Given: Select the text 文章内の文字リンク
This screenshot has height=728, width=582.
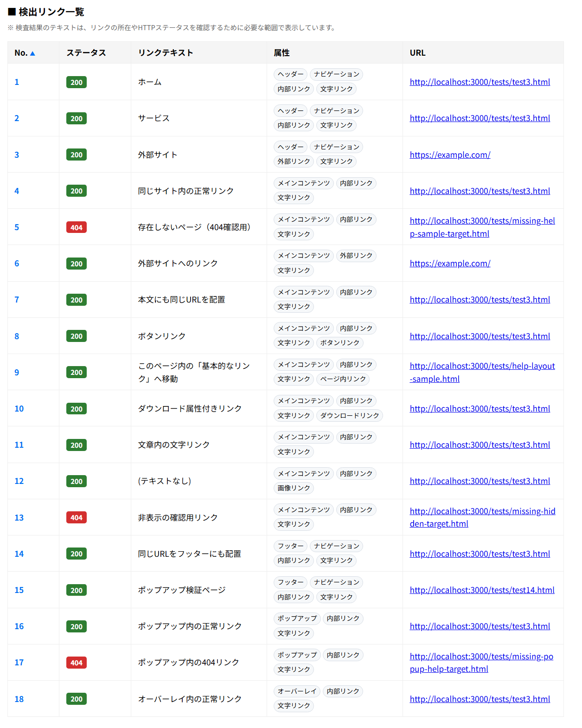Looking at the screenshot, I should coord(174,445).
